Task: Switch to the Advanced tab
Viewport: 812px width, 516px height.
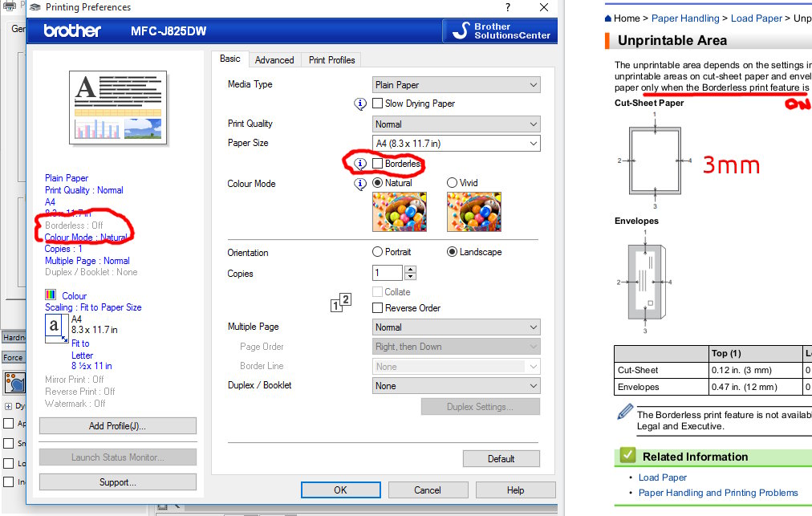Action: point(274,60)
